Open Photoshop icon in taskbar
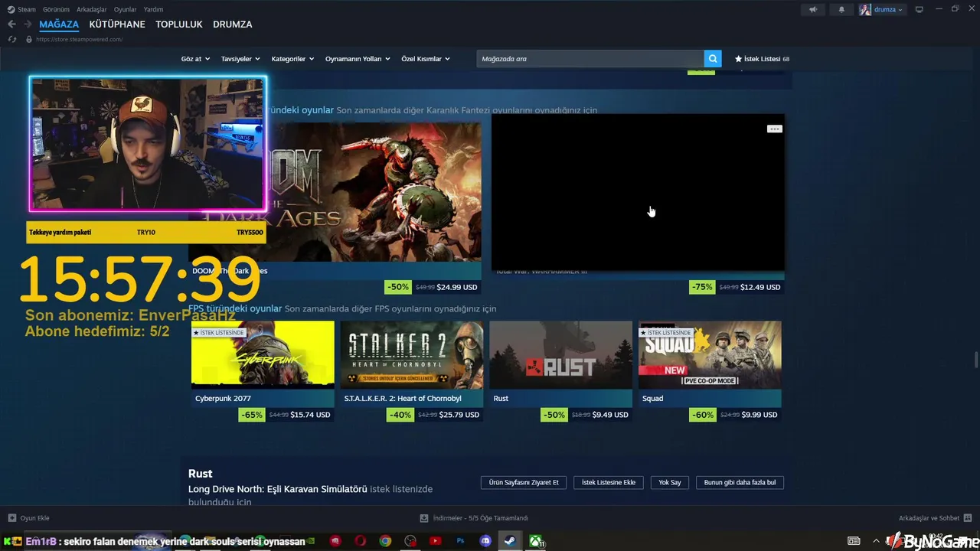 [x=461, y=541]
